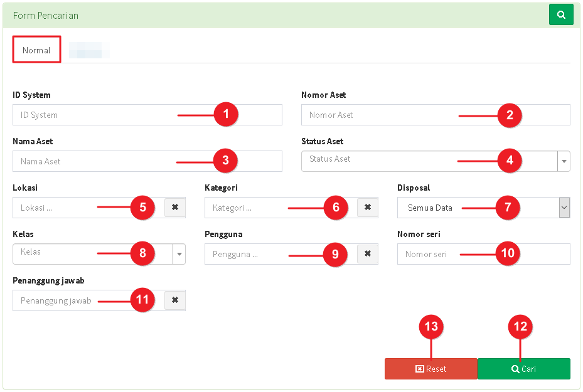The height and width of the screenshot is (392, 583).
Task: Clear the Lokasi field with its X icon
Action: pos(174,208)
